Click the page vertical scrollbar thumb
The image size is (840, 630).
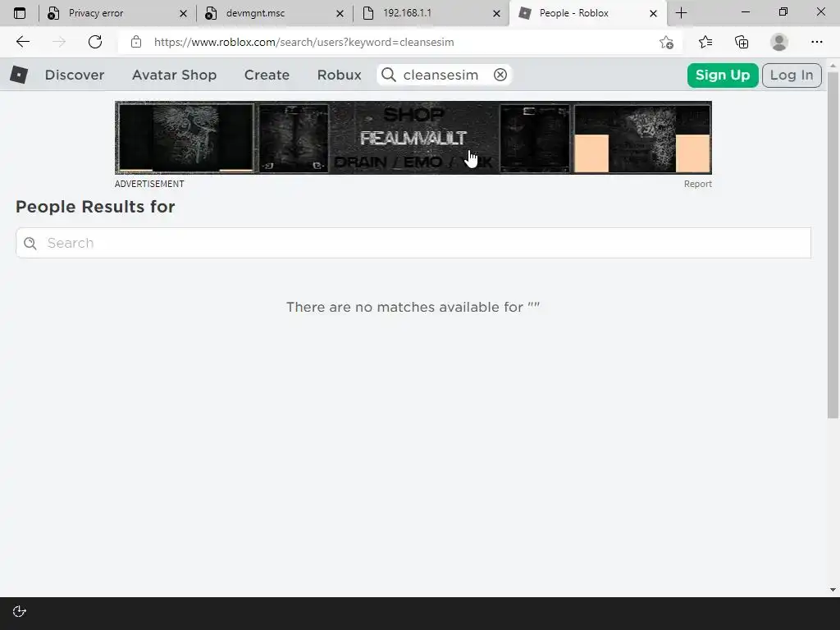pyautogui.click(x=833, y=244)
